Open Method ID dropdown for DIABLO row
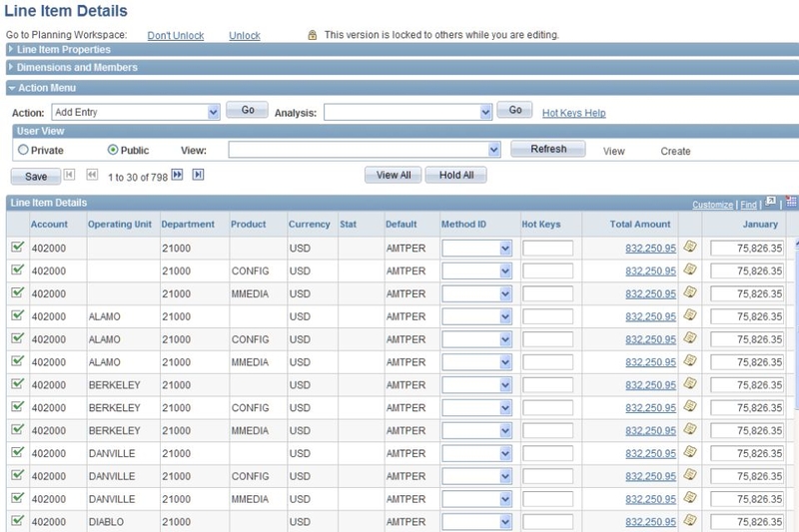Viewport: 799px width, 532px height. click(476, 521)
